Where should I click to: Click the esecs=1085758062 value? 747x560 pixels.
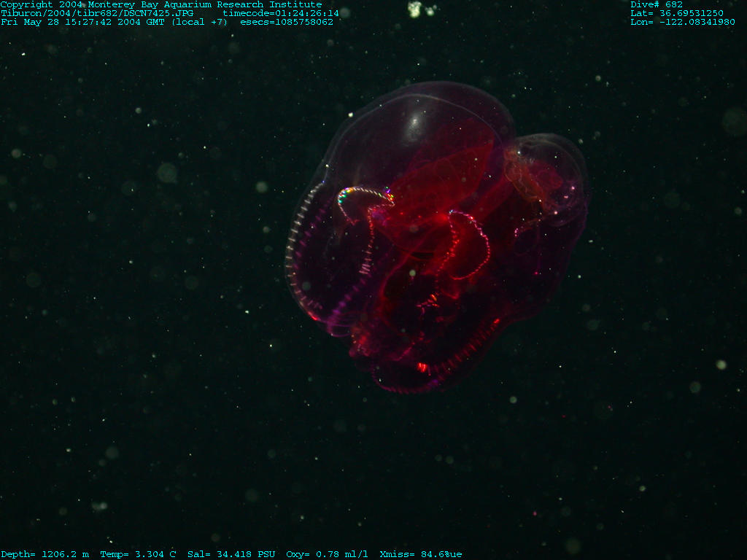(287, 22)
